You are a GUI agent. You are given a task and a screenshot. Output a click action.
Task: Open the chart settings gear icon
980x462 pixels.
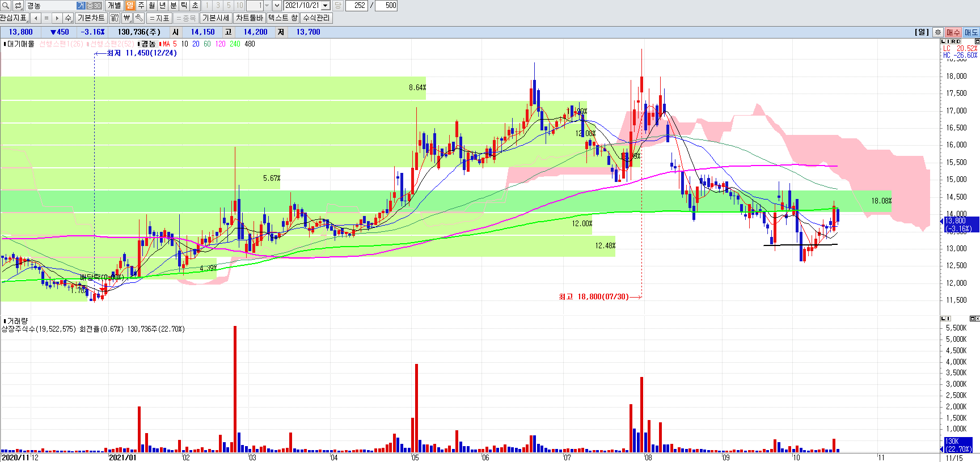point(938,32)
